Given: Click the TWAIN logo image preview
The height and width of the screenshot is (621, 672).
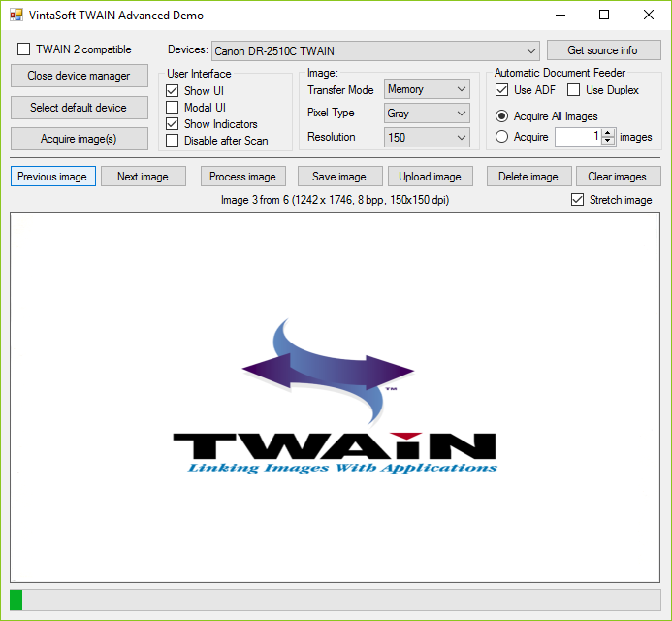Looking at the screenshot, I should tap(335, 398).
